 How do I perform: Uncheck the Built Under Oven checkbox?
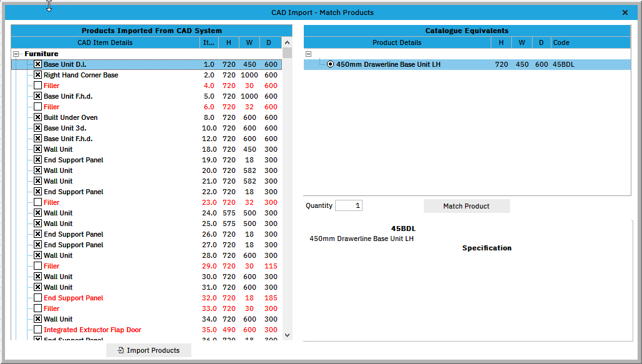[38, 117]
